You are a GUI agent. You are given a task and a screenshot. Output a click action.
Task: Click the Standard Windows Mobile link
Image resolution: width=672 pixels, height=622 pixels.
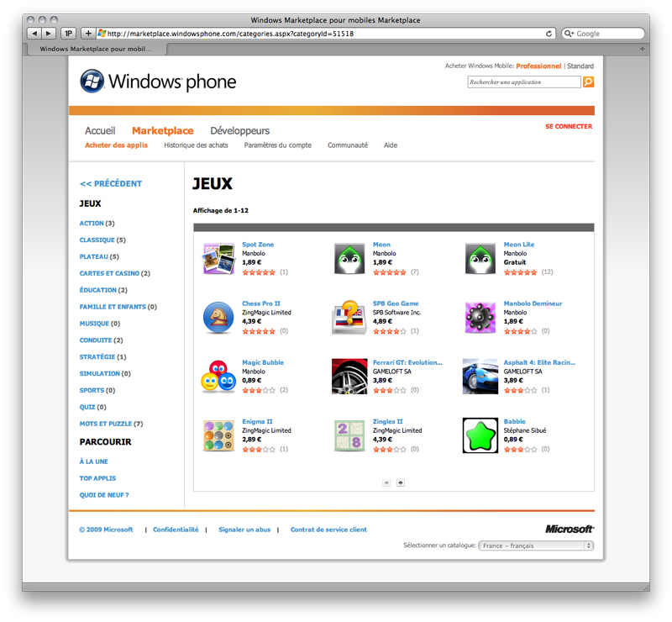580,66
